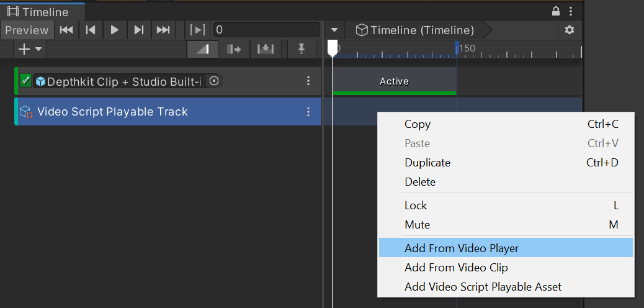Viewport: 644px width, 308px height.
Task: Click the frame number input field
Action: [x=266, y=30]
